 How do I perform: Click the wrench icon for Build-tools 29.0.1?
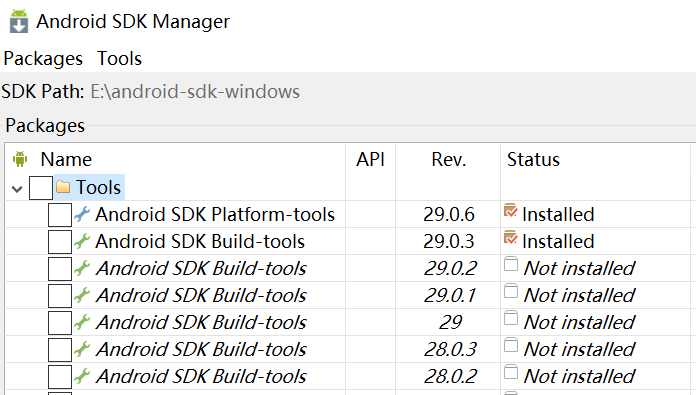(82, 295)
